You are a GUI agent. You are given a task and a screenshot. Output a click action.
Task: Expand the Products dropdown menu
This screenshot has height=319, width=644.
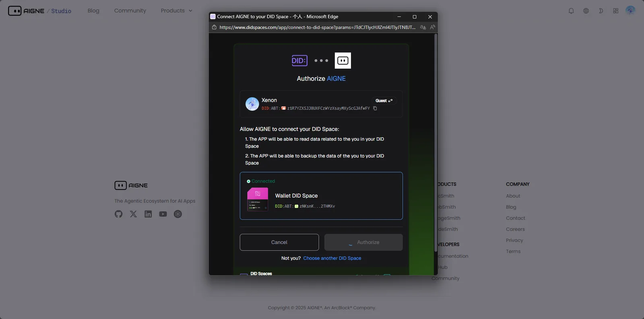pos(176,10)
